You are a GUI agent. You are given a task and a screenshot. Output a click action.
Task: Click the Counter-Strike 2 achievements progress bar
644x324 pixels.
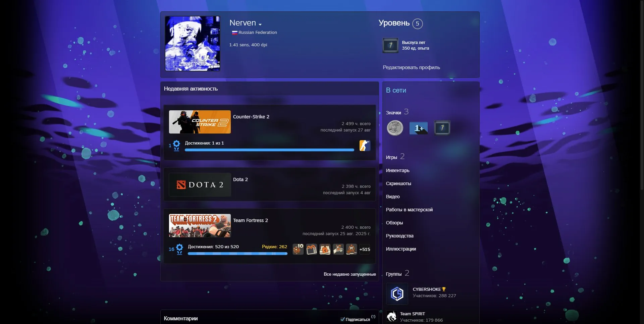(269, 150)
